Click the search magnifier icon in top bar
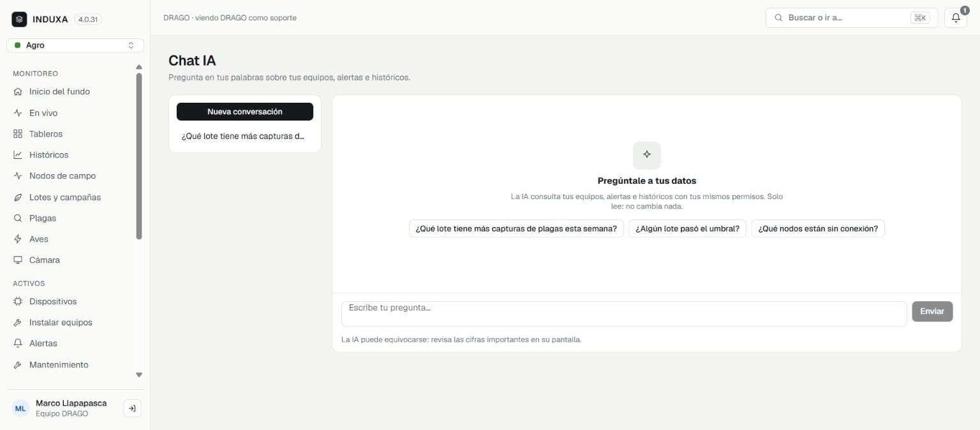The width and height of the screenshot is (980, 430). 778,18
